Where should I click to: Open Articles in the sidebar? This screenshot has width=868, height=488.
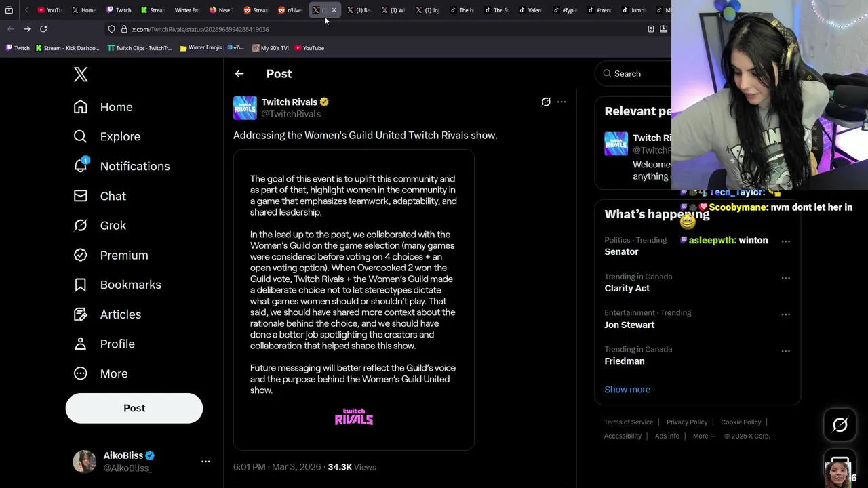(x=107, y=314)
